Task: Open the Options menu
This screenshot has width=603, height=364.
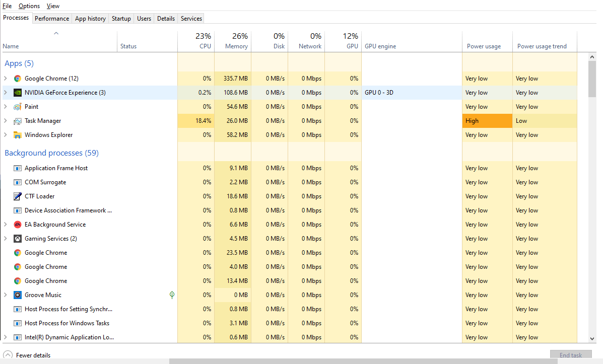Action: pos(29,6)
